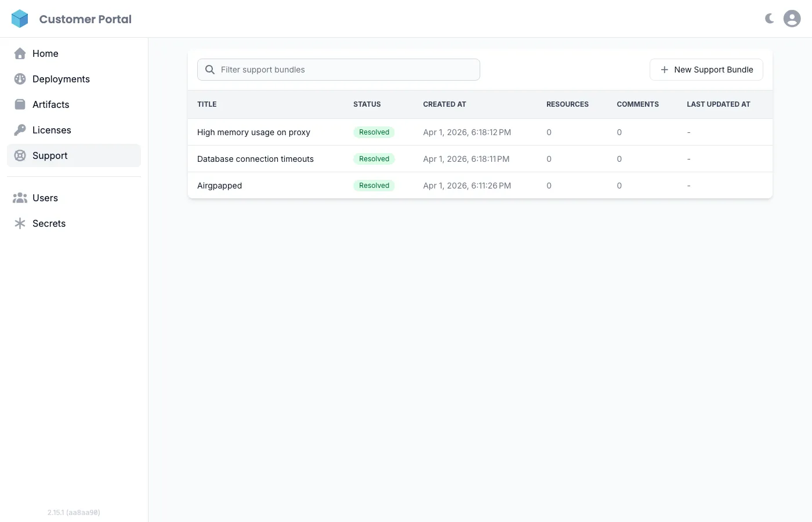
Task: Toggle dark mode with the moon icon
Action: (768, 18)
